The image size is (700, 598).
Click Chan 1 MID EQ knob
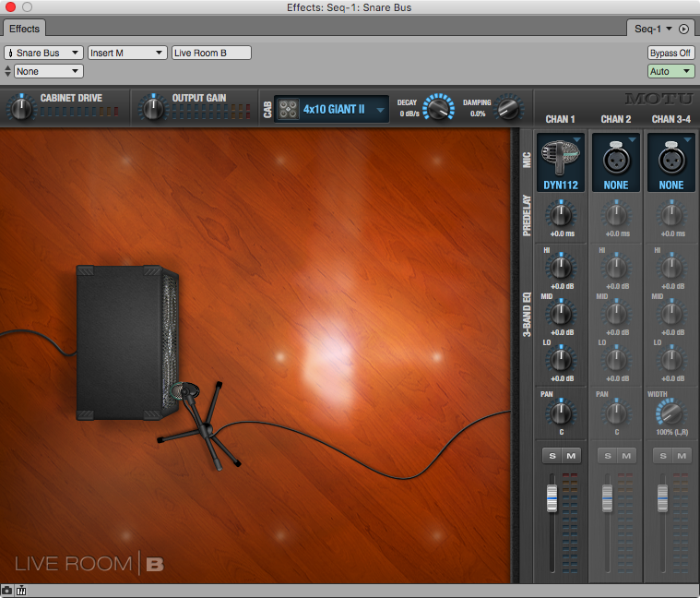[x=561, y=314]
